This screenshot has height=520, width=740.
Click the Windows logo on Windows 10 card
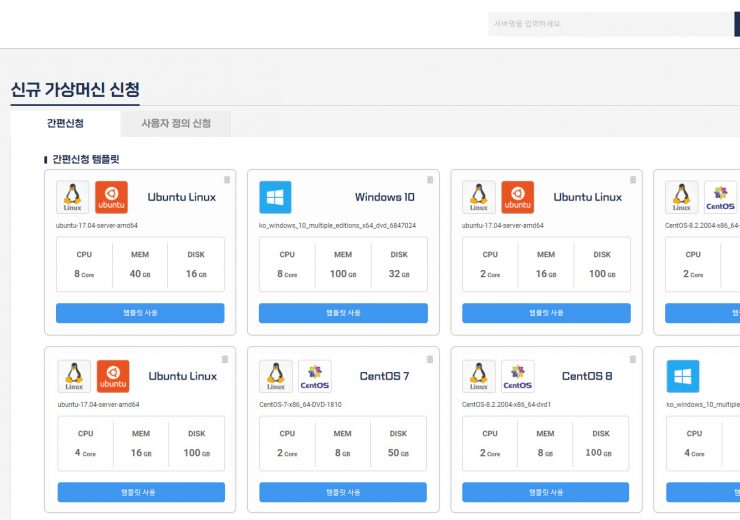[275, 197]
